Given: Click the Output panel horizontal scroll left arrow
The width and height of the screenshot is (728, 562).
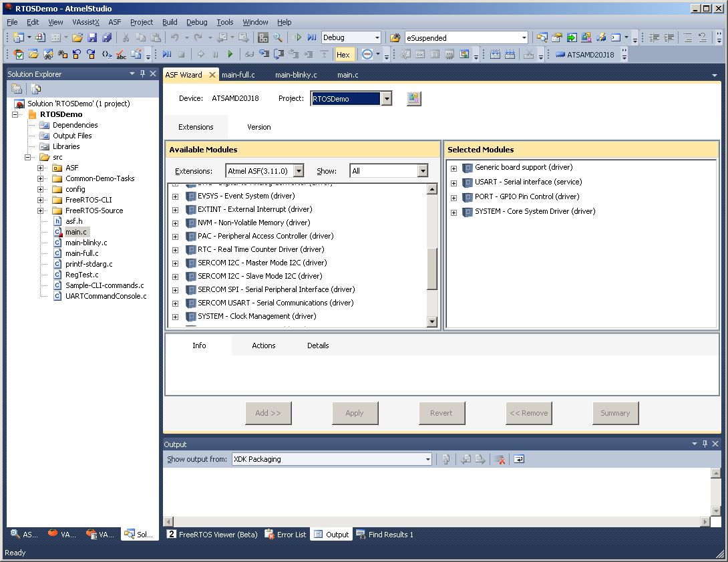Looking at the screenshot, I should [x=168, y=522].
